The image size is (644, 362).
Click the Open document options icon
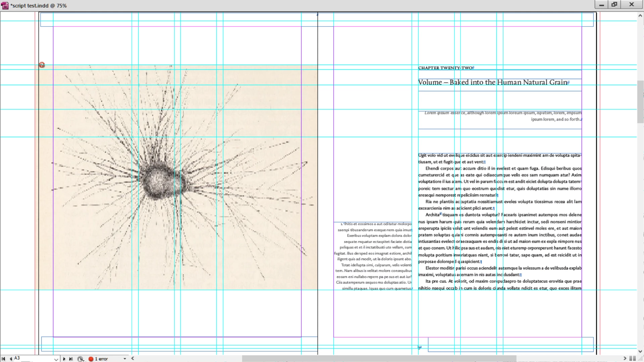pyautogui.click(x=80, y=359)
